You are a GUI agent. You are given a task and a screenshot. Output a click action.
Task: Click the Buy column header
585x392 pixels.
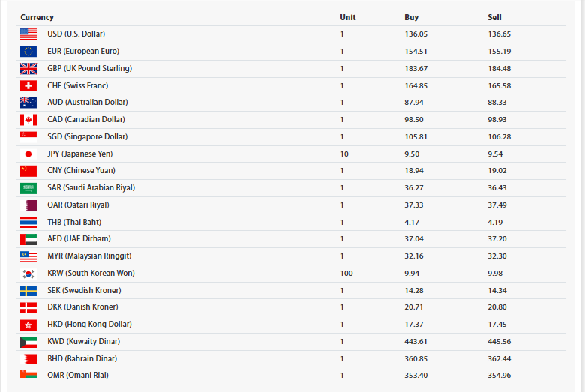point(412,17)
